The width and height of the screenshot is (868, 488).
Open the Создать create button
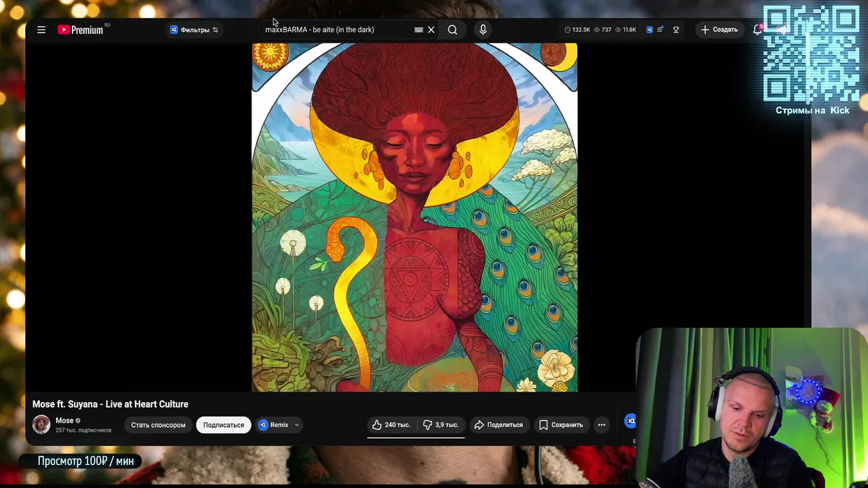click(x=719, y=30)
